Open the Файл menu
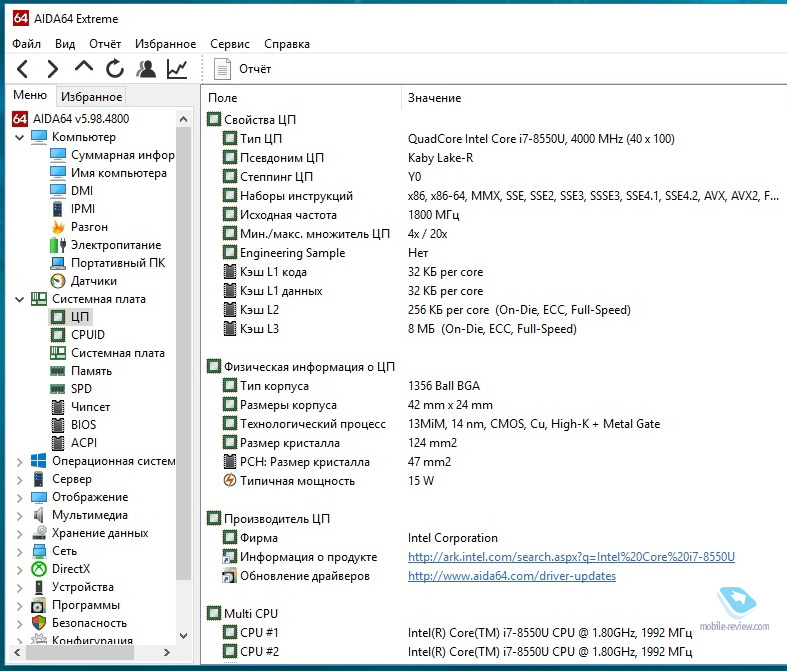The width and height of the screenshot is (787, 671). (x=27, y=44)
